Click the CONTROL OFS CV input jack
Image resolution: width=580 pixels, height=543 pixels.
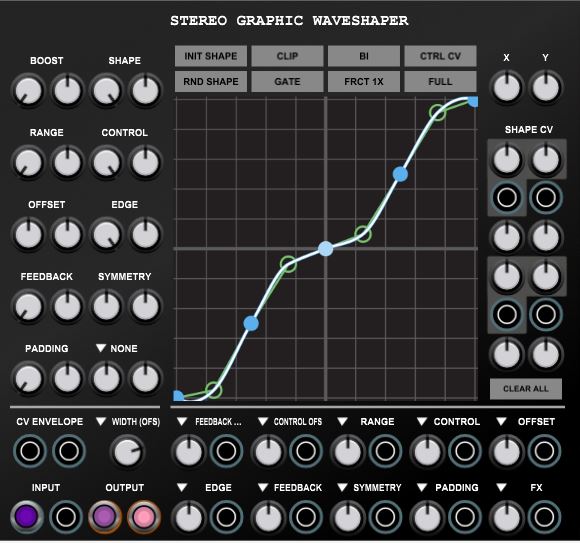pos(306,451)
